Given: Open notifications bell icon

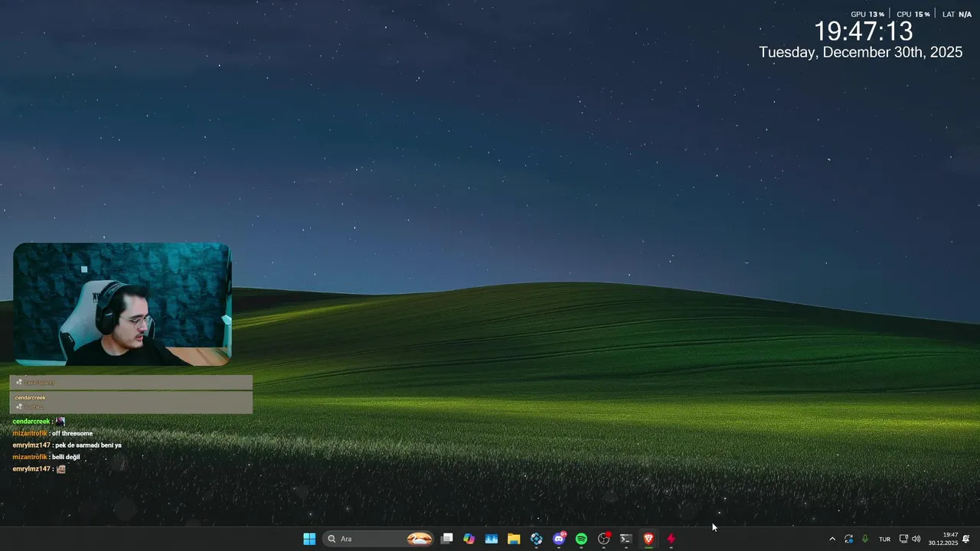Looking at the screenshot, I should pyautogui.click(x=966, y=539).
